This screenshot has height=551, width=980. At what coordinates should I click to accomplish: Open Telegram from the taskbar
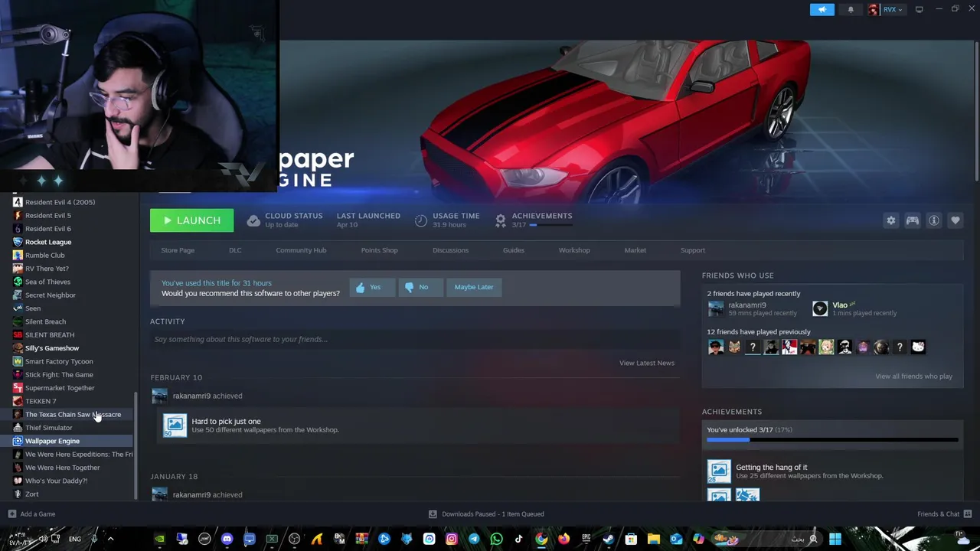474,539
